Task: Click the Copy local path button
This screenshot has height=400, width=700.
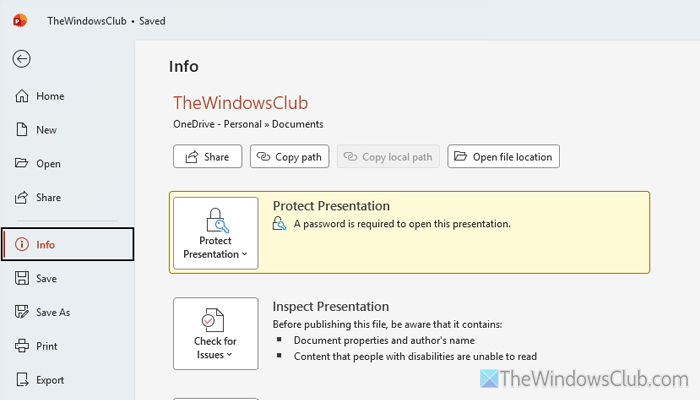Action: [388, 157]
